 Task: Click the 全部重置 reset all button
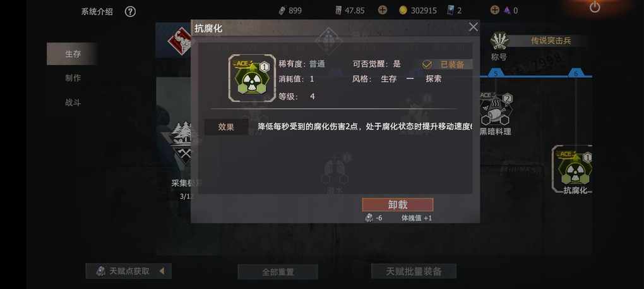pyautogui.click(x=278, y=272)
